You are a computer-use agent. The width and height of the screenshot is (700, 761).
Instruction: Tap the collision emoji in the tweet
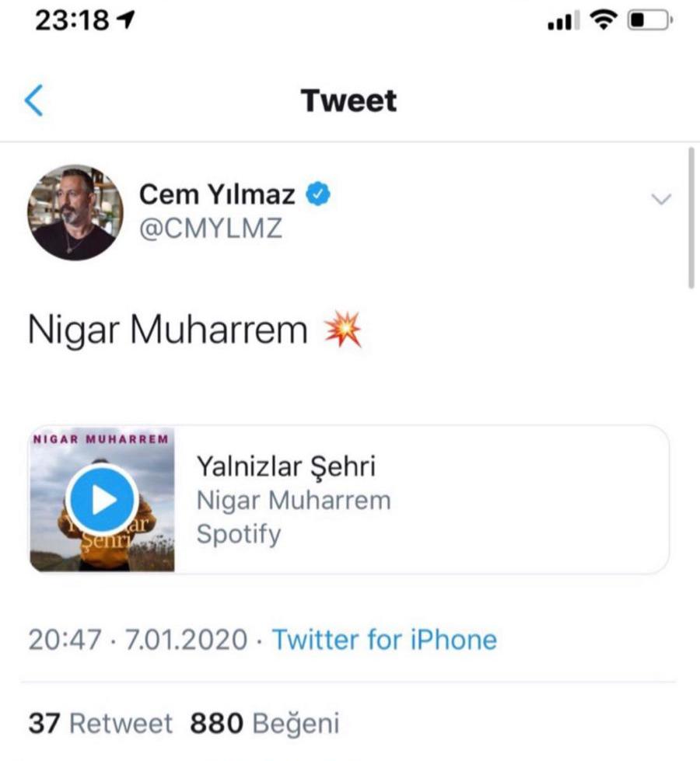(x=342, y=332)
